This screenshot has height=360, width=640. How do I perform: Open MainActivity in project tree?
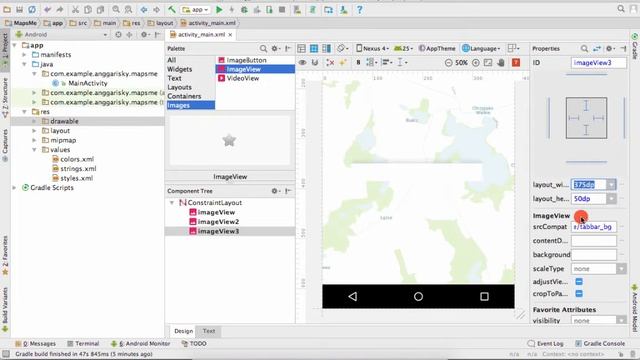88,83
